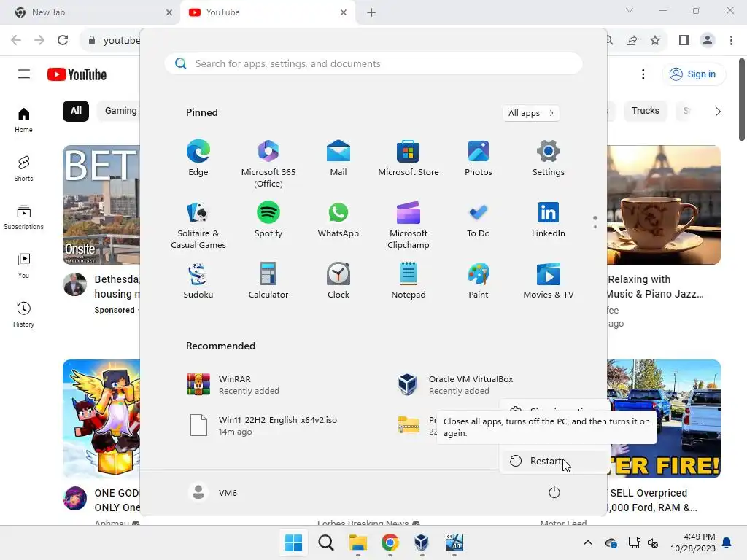The image size is (747, 560).
Task: Open the You section in sidebar
Action: pyautogui.click(x=23, y=265)
